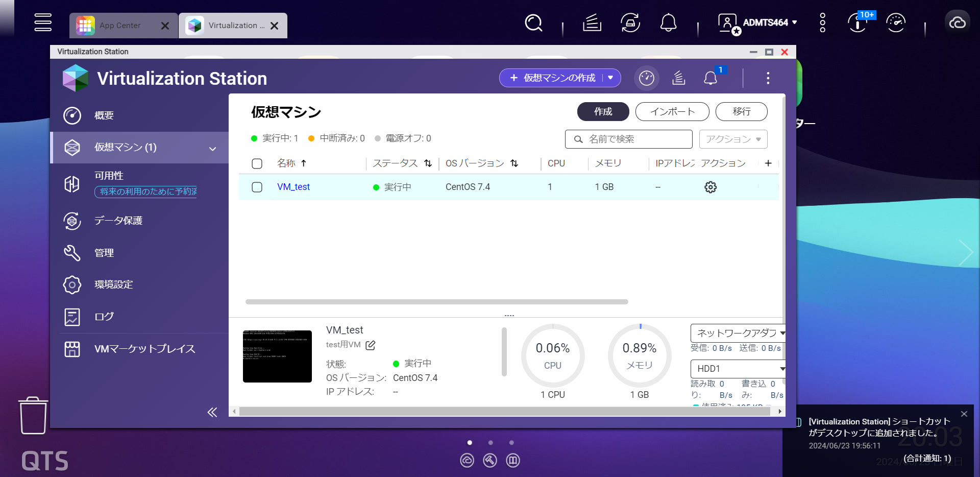
Task: Sort by ステータス column arrows
Action: pos(428,163)
